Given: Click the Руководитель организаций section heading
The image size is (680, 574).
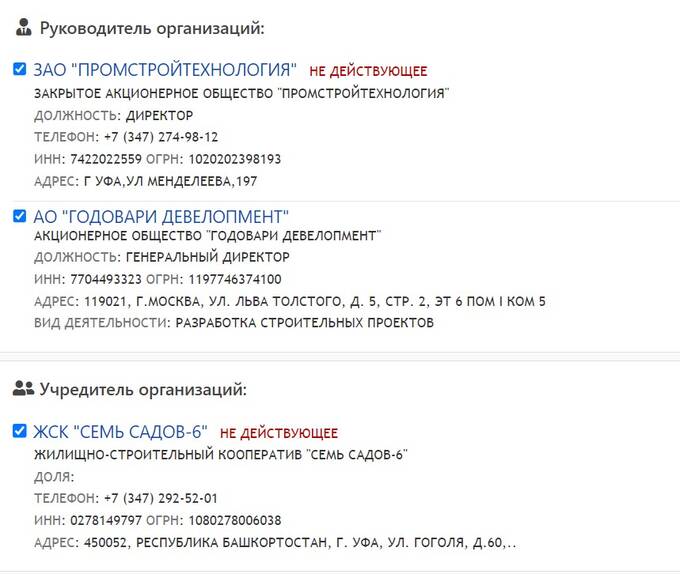Looking at the screenshot, I should [152, 28].
